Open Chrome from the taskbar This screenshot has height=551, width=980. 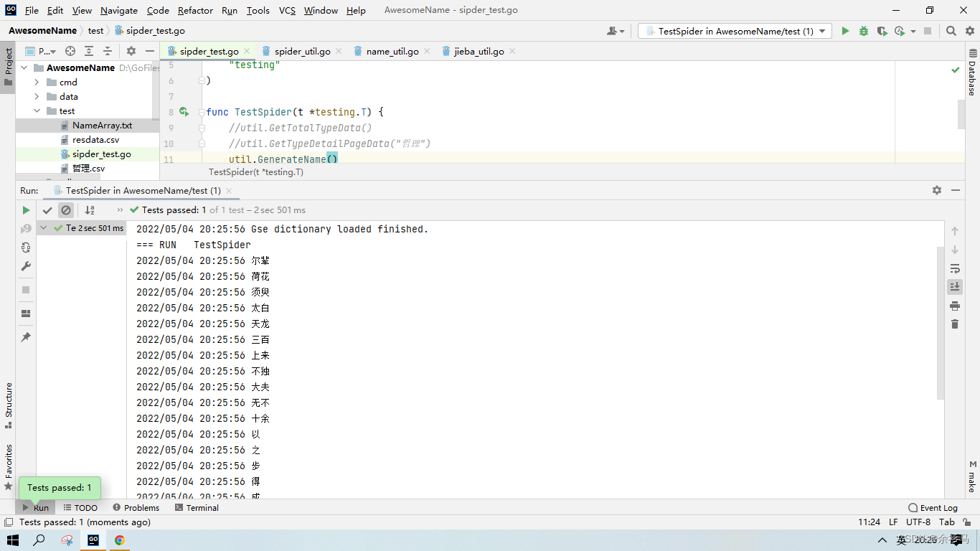click(x=120, y=540)
